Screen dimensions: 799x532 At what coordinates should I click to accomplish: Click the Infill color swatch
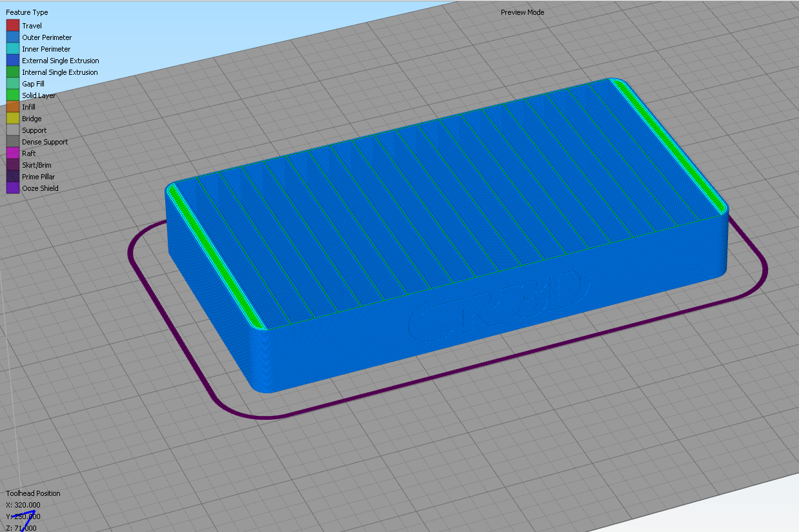click(x=13, y=106)
